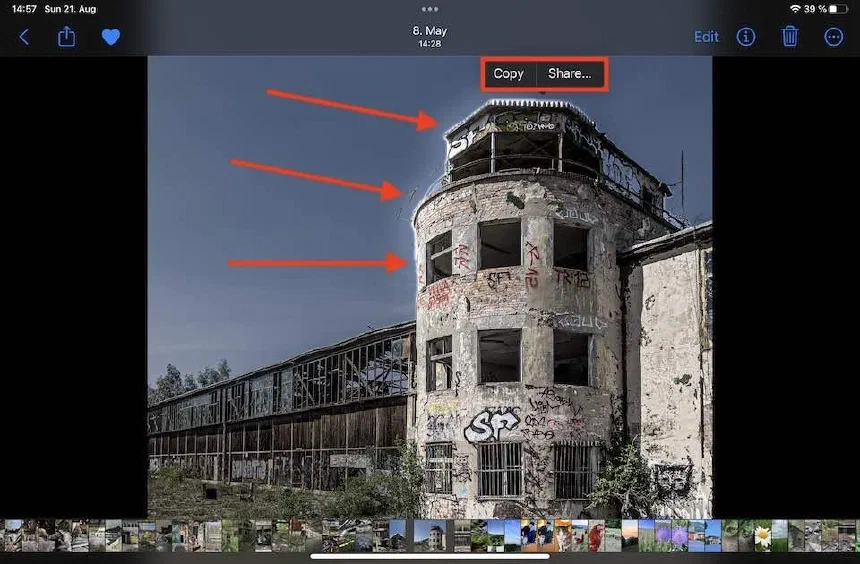
Task: Delete photo with the trash icon
Action: click(789, 37)
